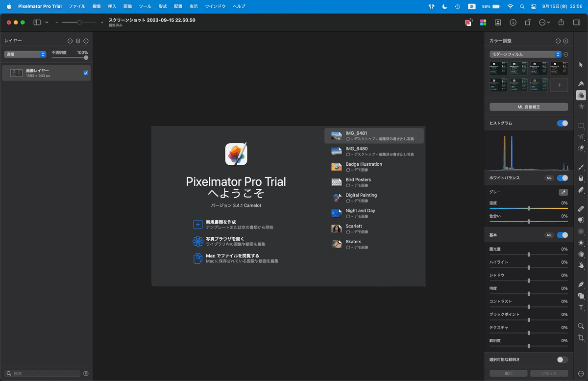
Task: Open the info inspector icon
Action: pos(513,22)
